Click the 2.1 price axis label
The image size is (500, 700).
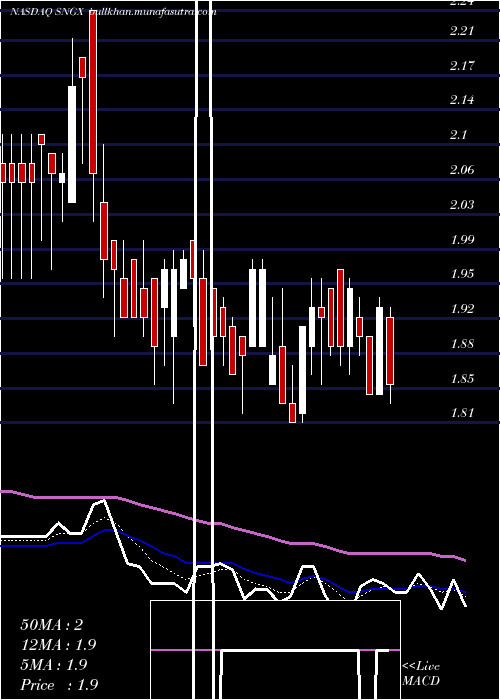(458, 134)
